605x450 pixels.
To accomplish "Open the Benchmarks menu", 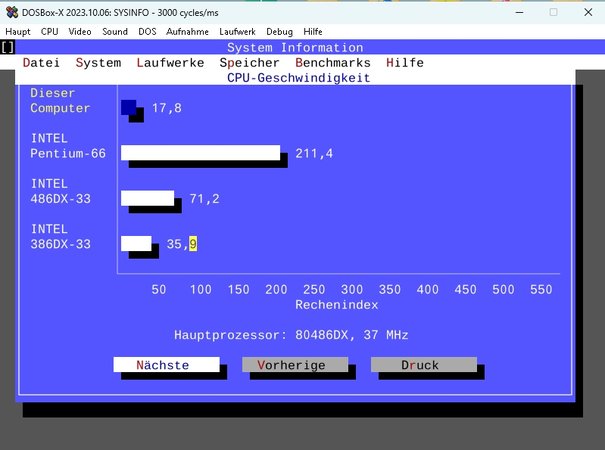I will [333, 63].
